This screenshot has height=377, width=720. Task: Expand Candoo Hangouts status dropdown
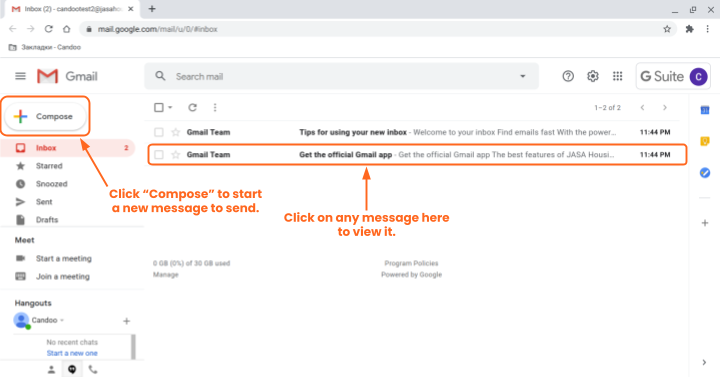click(62, 320)
